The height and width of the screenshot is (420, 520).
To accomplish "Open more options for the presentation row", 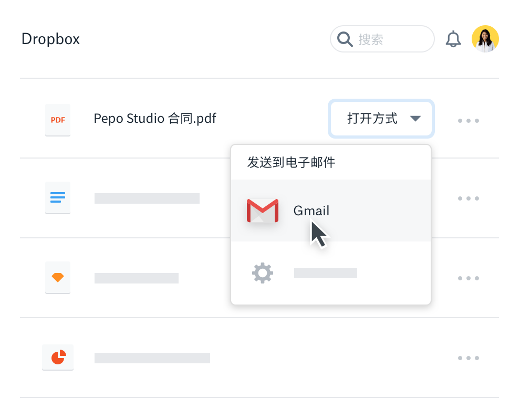I will 469,358.
